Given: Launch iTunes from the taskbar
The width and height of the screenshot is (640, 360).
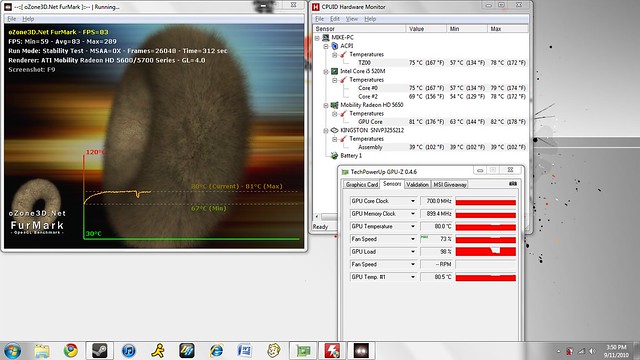Looking at the screenshot, I should [x=129, y=350].
